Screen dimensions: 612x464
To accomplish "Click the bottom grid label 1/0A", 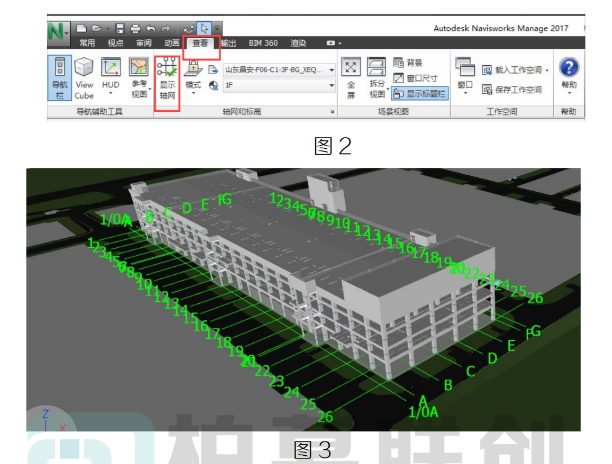I will [x=423, y=412].
